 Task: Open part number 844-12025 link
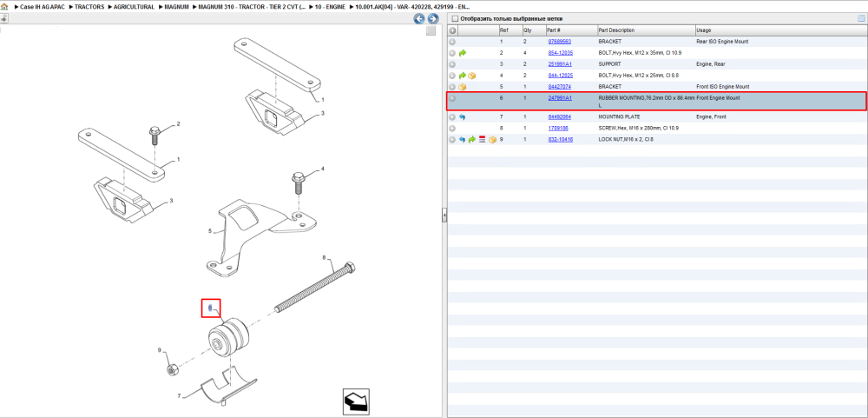[x=560, y=76]
